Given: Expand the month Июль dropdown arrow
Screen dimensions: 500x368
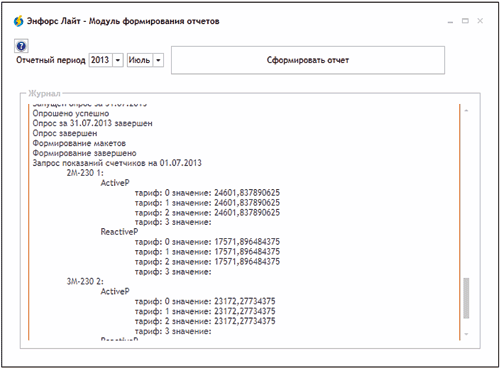Looking at the screenshot, I should [158, 60].
